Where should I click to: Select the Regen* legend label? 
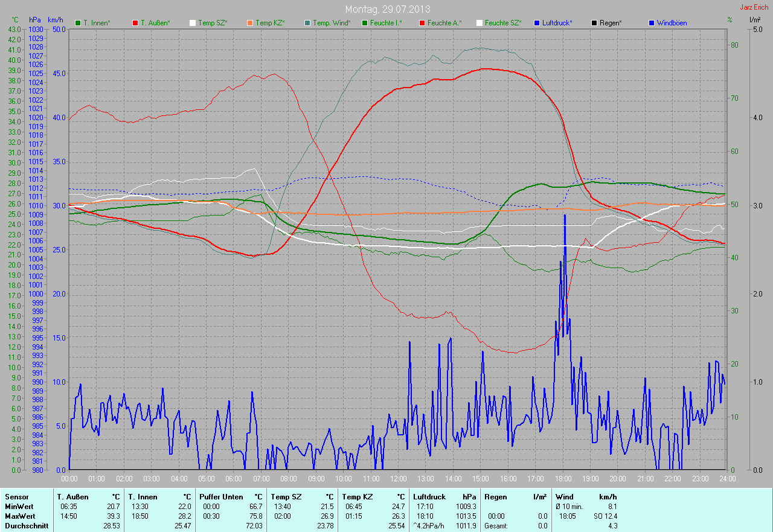pos(611,23)
